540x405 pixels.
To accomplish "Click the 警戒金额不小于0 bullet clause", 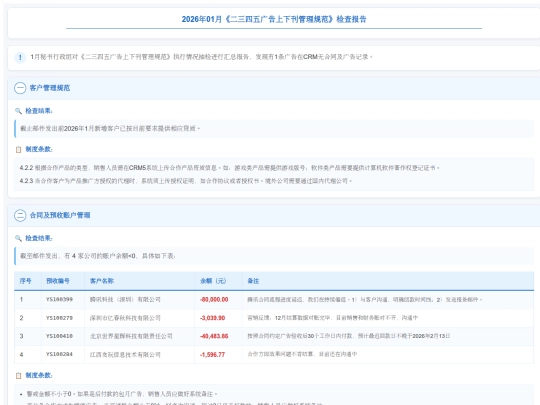I will (x=122, y=394).
